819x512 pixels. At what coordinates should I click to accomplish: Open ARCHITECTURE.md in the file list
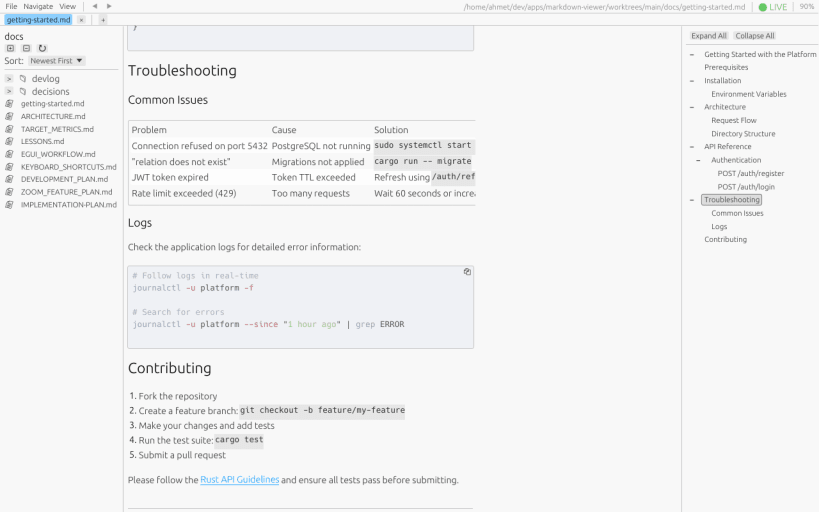tap(53, 117)
